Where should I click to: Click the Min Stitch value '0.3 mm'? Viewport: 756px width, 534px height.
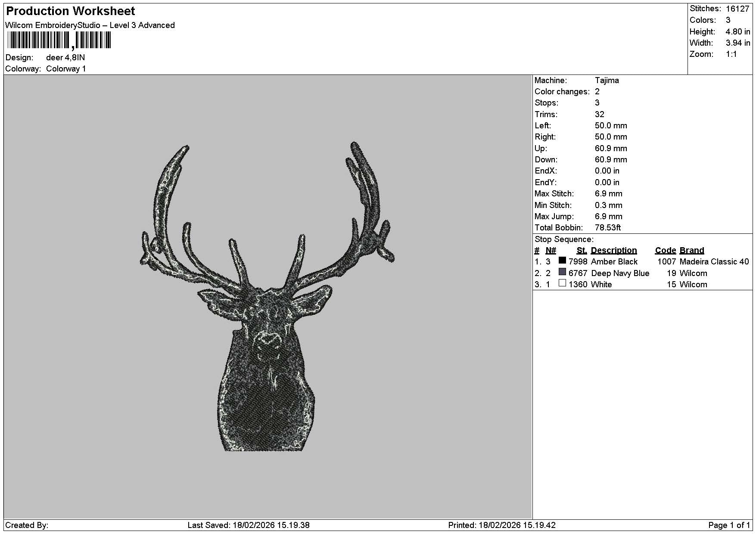tap(609, 205)
